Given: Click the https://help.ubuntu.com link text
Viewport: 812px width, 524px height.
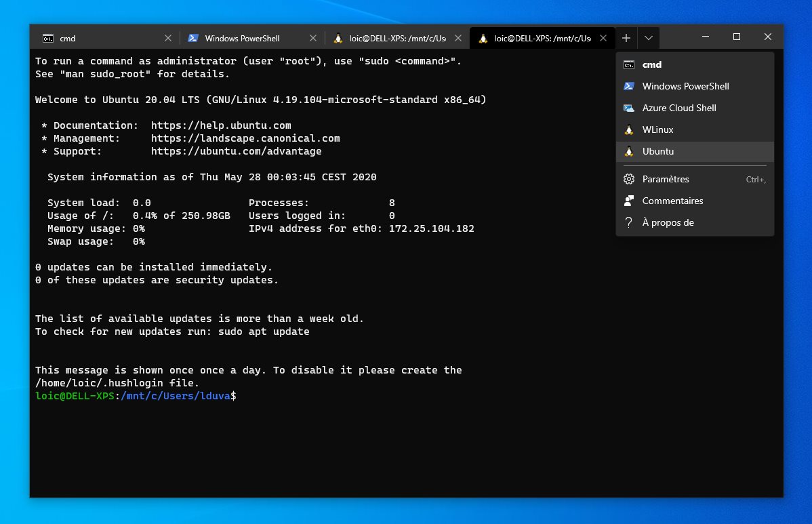Looking at the screenshot, I should (x=221, y=126).
